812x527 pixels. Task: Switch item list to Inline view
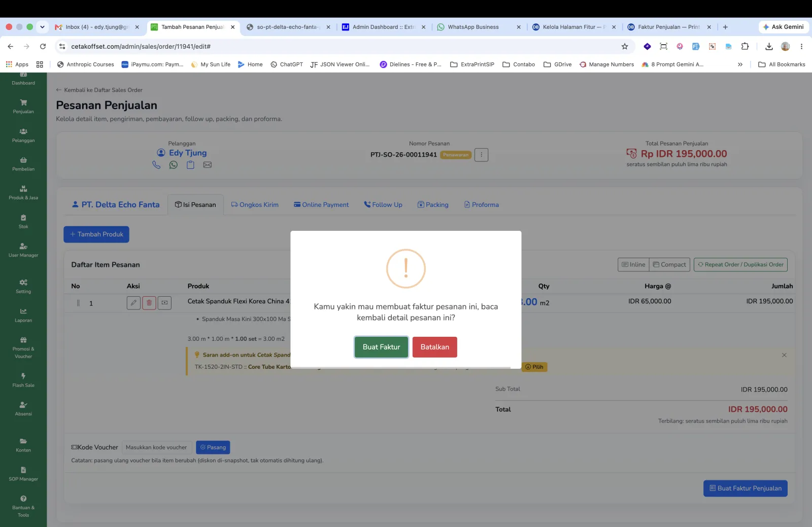(633, 264)
